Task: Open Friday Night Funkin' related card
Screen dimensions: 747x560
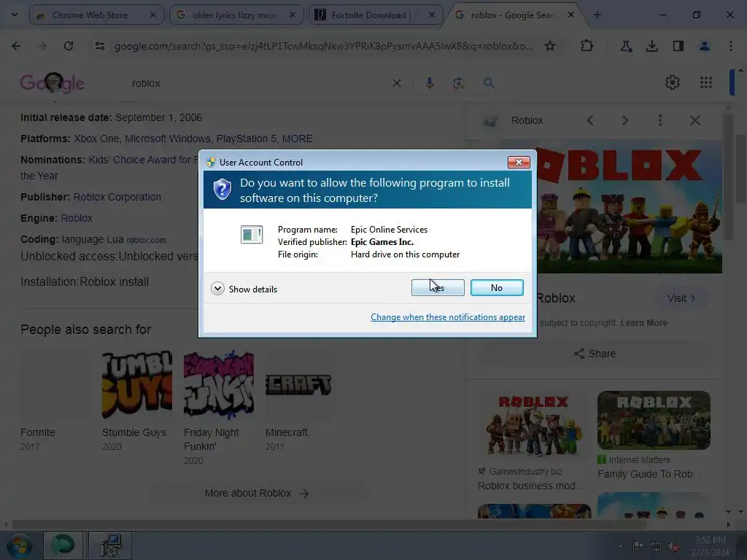Action: coord(219,408)
